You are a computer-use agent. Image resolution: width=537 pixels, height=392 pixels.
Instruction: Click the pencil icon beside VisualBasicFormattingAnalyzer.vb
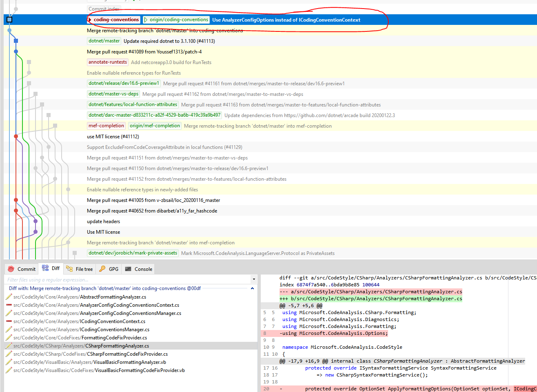(x=8, y=362)
